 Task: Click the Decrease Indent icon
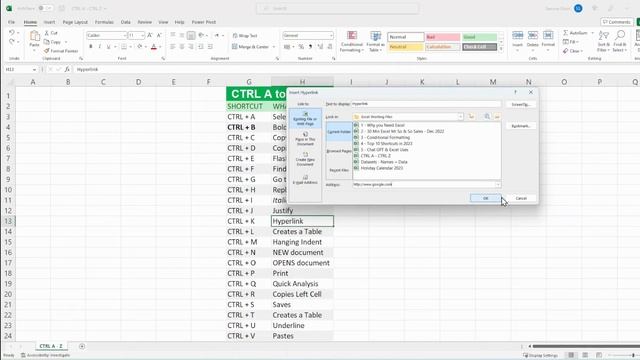pos(201,47)
